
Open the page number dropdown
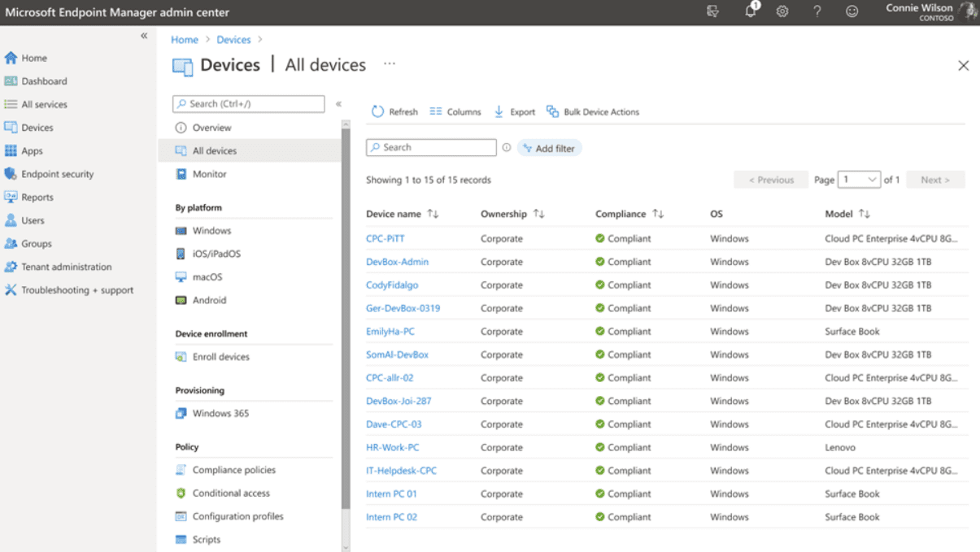pos(860,180)
